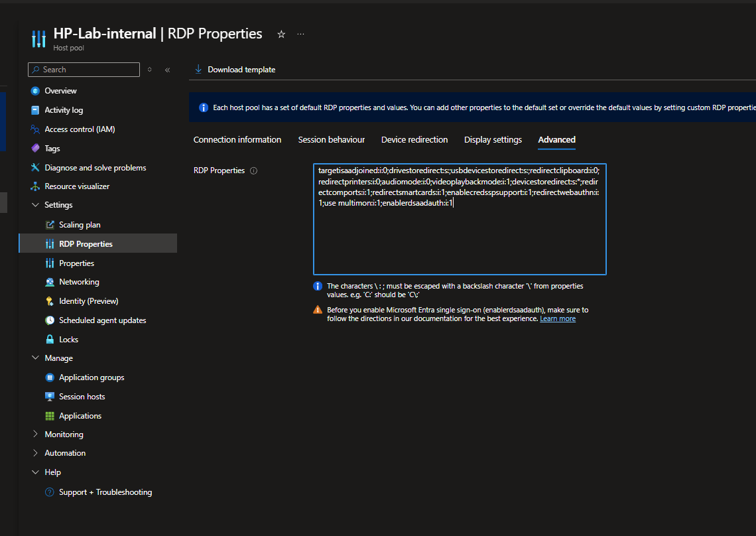Switch to Session behaviour tab

point(331,140)
